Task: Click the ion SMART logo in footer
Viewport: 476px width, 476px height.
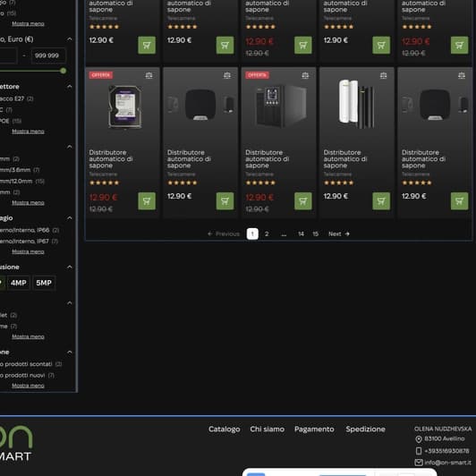Action: pos(16,443)
